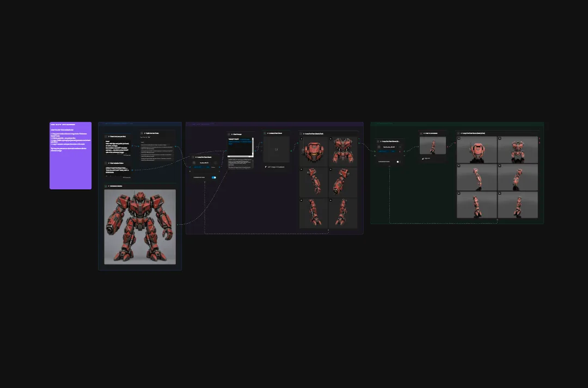This screenshot has width=588, height=388.
Task: Open the GPT Image model selector below the empty preview
Action: [x=275, y=167]
